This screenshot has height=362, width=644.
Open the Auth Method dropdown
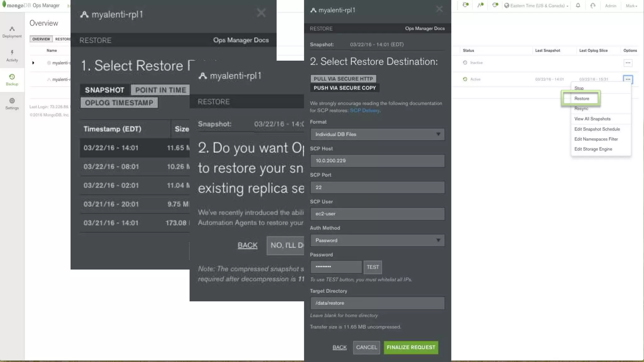click(x=377, y=240)
